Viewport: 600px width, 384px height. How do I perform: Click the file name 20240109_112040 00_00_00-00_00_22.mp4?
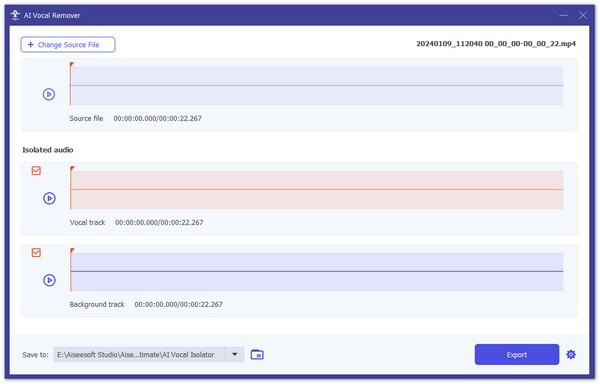(496, 44)
